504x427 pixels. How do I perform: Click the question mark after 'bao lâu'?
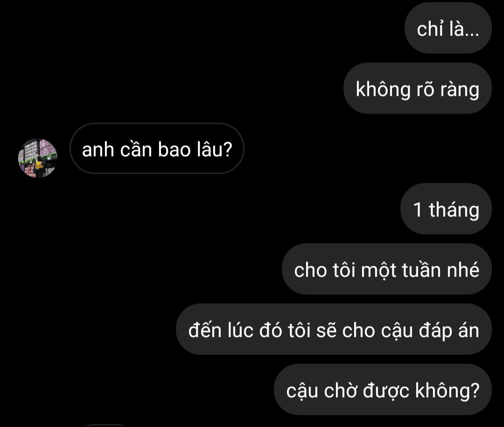coord(227,149)
